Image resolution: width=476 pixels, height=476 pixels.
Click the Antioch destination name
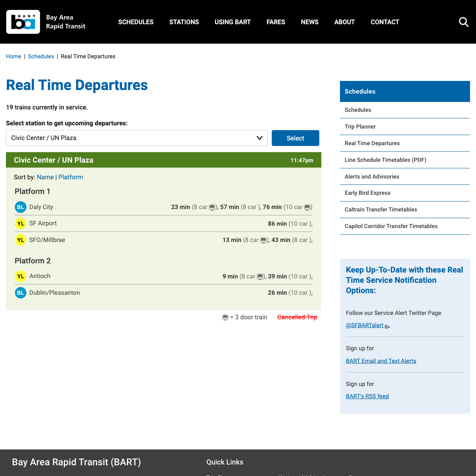pos(40,276)
